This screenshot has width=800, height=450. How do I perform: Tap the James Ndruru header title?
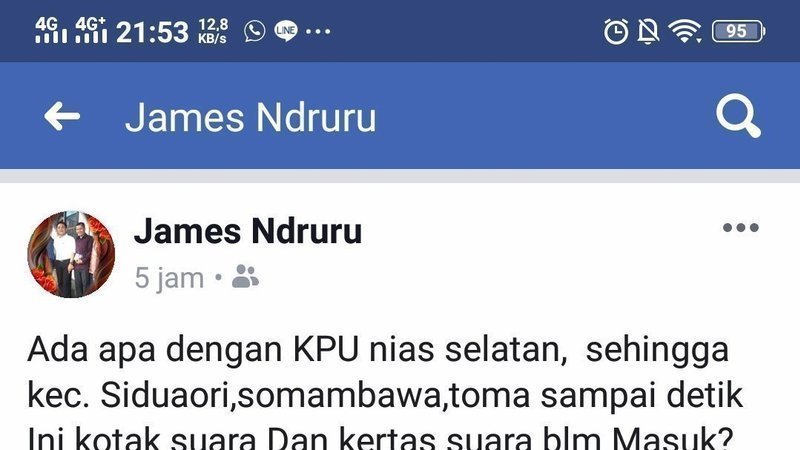pyautogui.click(x=251, y=117)
